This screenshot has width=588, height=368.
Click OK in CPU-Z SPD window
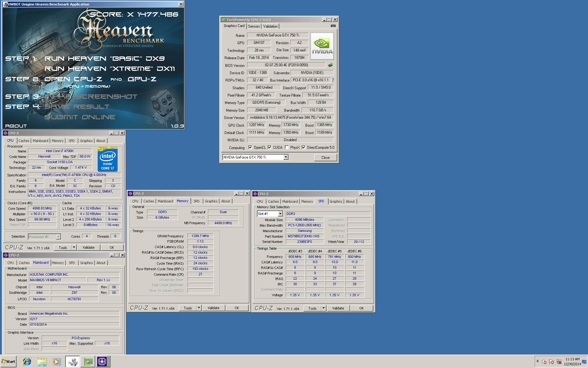pos(361,308)
